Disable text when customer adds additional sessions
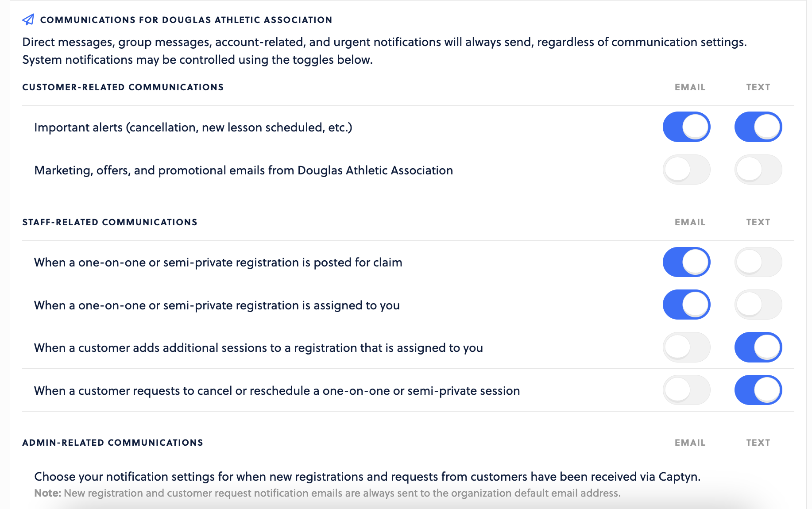Image resolution: width=812 pixels, height=509 pixels. (x=758, y=347)
